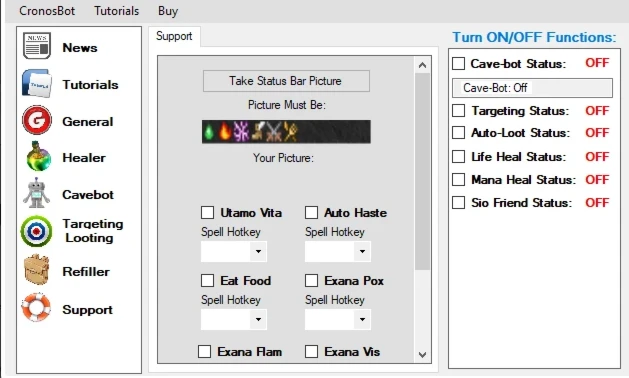The height and width of the screenshot is (378, 629).
Task: Click the Cave-Bot: Off button
Action: click(532, 88)
